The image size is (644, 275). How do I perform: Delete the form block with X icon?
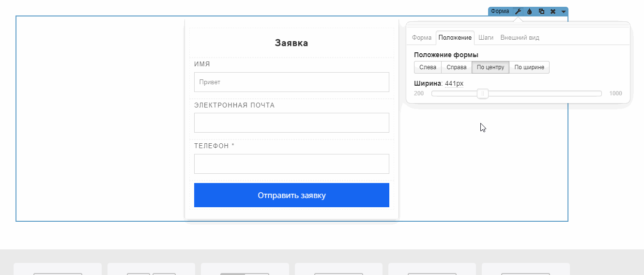pyautogui.click(x=552, y=11)
